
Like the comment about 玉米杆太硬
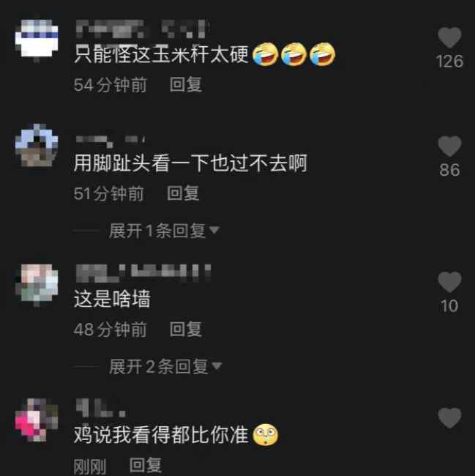coord(449,37)
